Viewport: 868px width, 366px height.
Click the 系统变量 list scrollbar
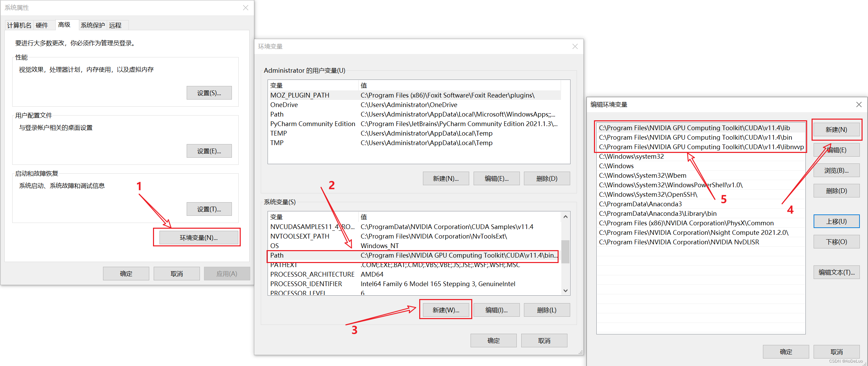565,252
